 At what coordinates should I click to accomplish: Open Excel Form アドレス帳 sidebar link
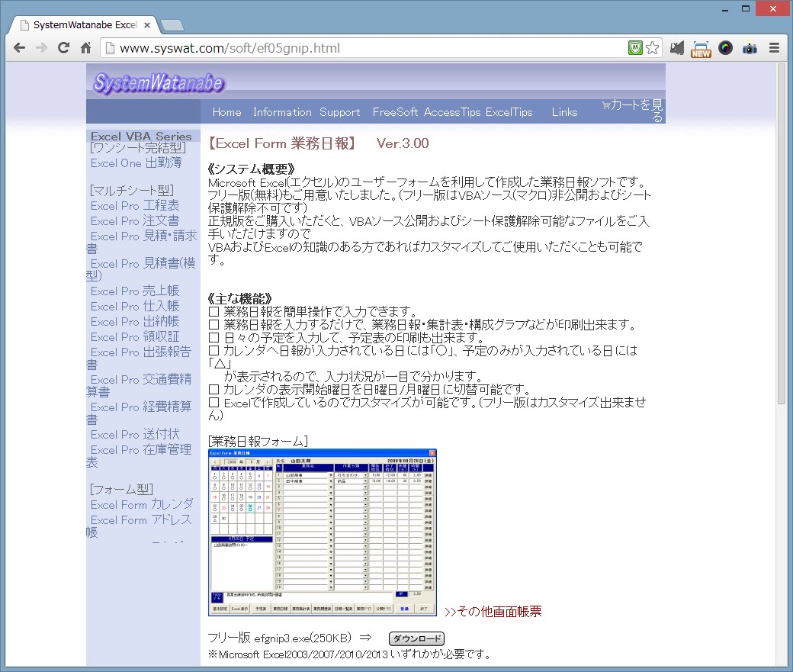pos(140,526)
